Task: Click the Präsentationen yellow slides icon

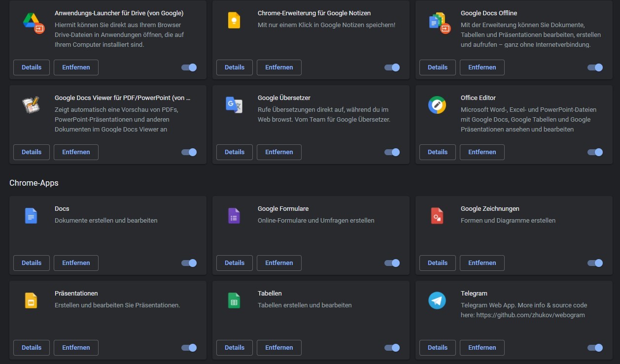Action: (x=31, y=300)
